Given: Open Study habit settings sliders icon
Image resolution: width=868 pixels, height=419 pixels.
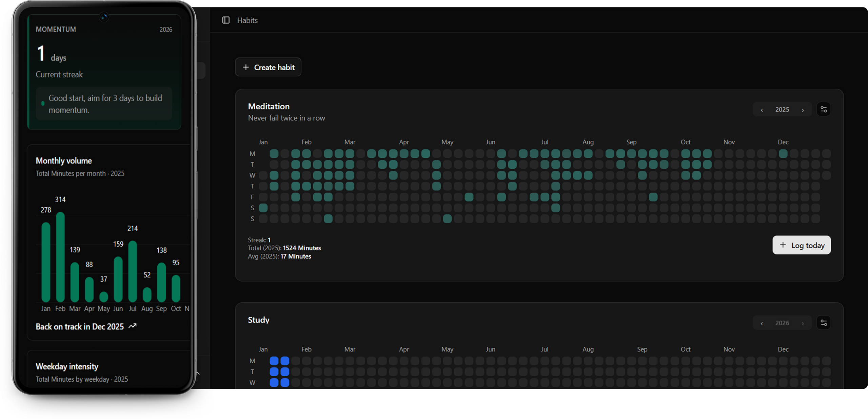Looking at the screenshot, I should (824, 323).
